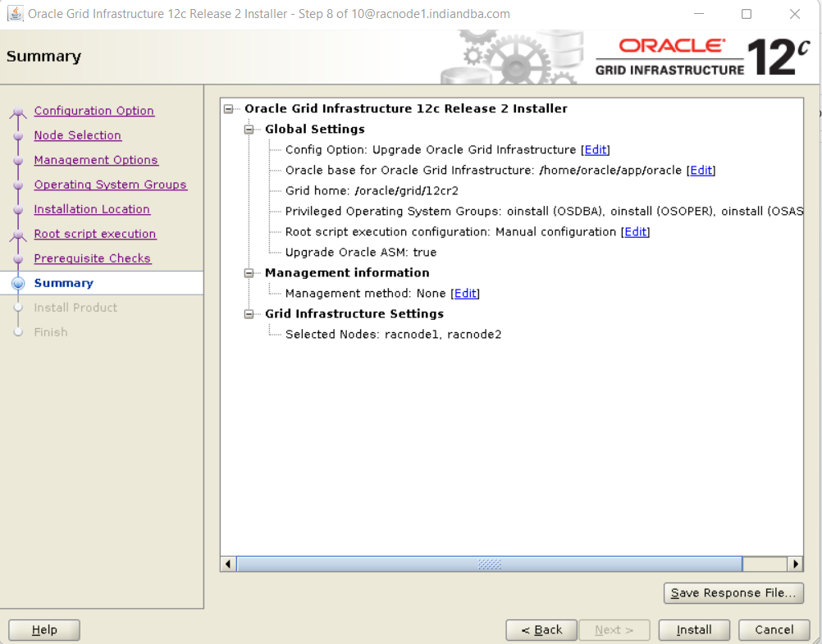Click the Root script execution step marker
This screenshot has width=822, height=644.
[18, 235]
